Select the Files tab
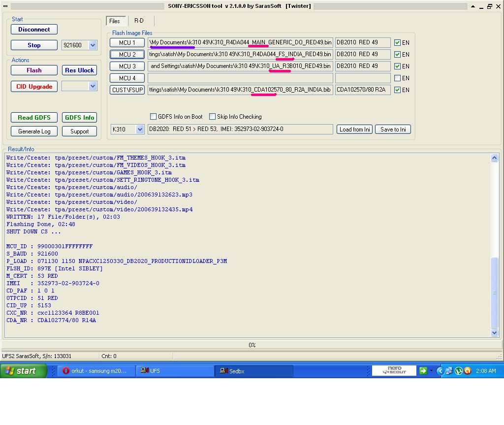The width and height of the screenshot is (504, 425). (115, 21)
